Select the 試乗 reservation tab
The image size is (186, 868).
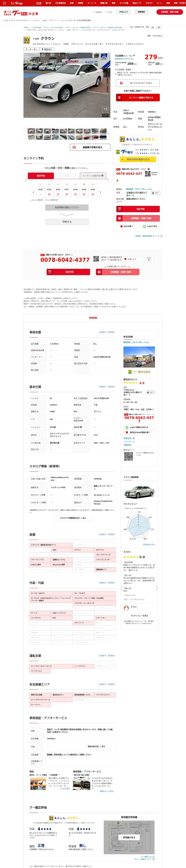click(67, 176)
